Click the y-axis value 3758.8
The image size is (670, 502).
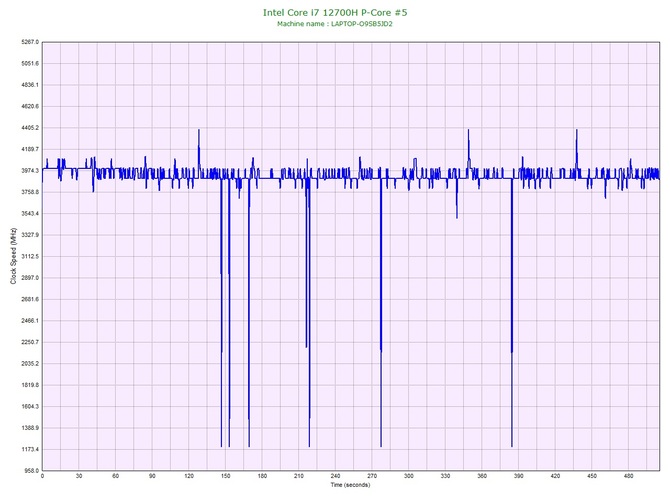pyautogui.click(x=30, y=192)
